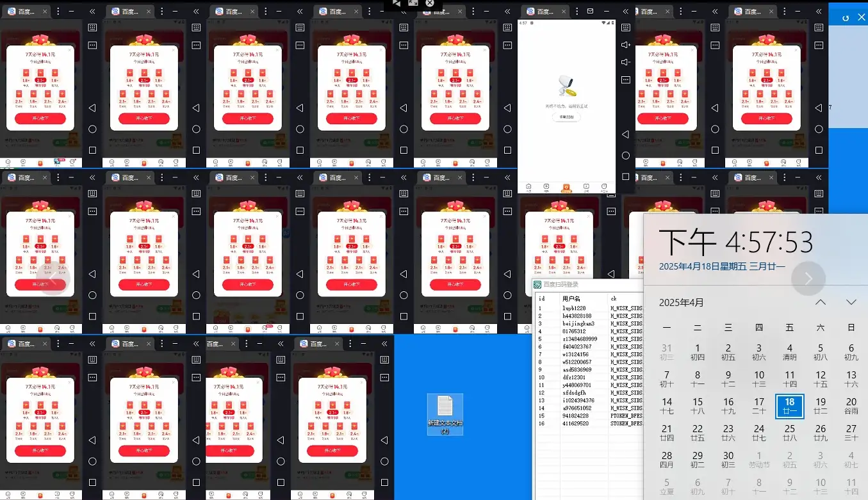Viewport: 868px width, 500px height.
Task: Select April 25 in the calendar
Action: coord(789,433)
